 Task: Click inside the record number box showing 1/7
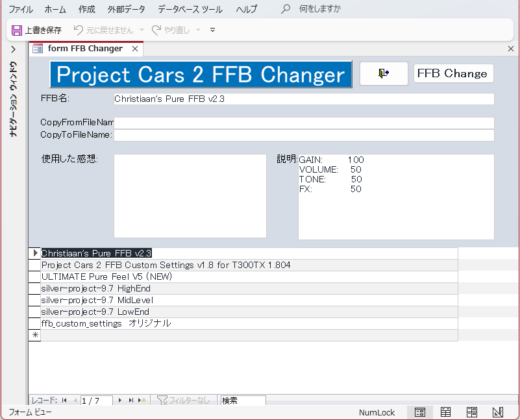tap(96, 401)
